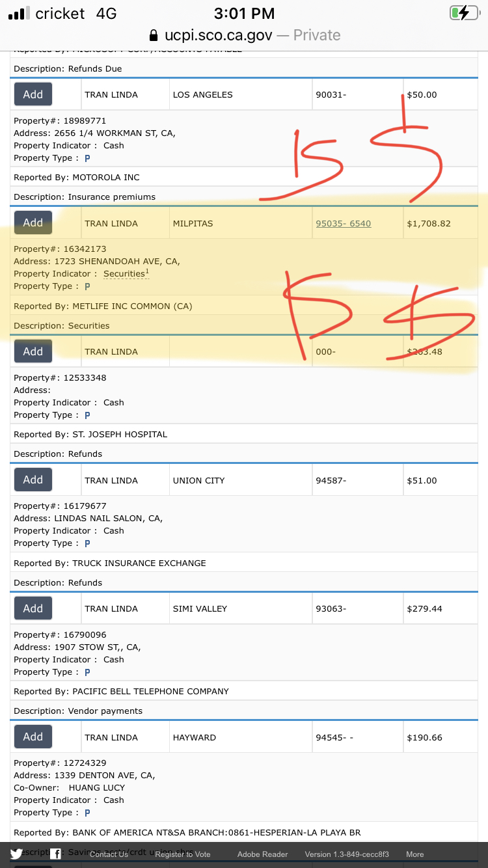Screen dimensions: 488x868
Task: Add the Union City $51.00 property
Action: tap(33, 480)
